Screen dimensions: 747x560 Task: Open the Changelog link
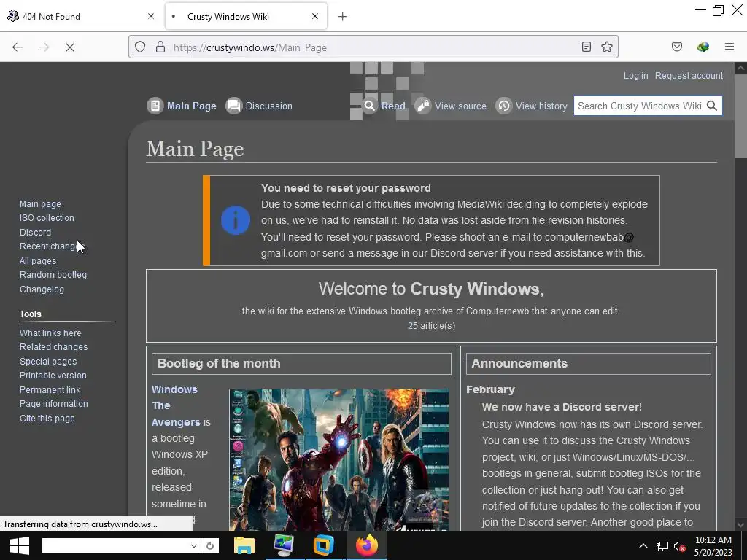coord(42,289)
